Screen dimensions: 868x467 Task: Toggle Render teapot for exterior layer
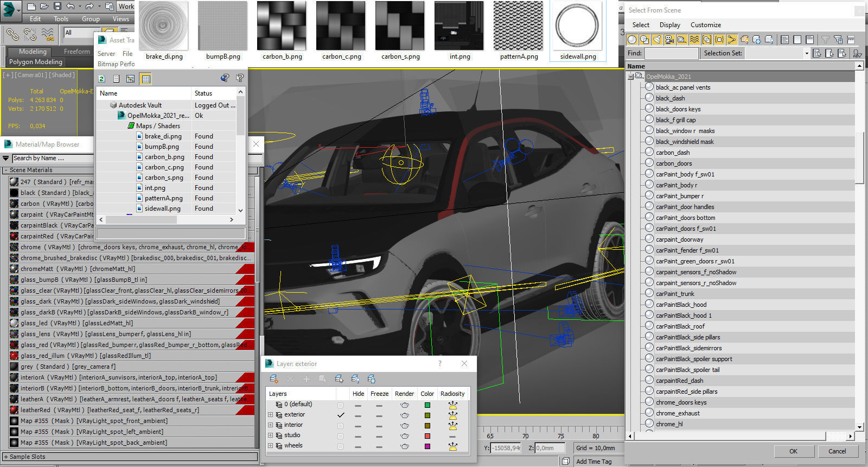[404, 415]
